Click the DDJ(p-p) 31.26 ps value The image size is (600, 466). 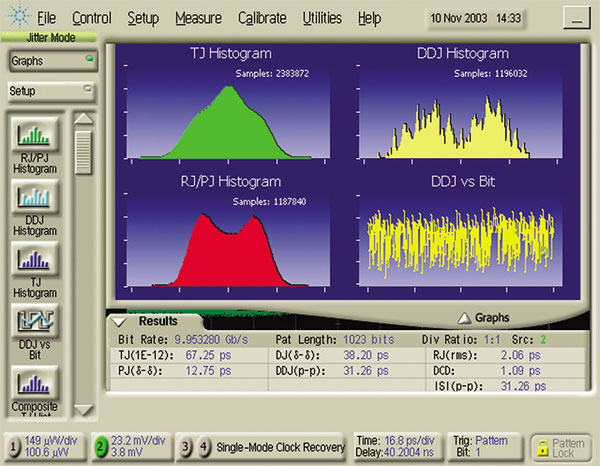pos(366,371)
